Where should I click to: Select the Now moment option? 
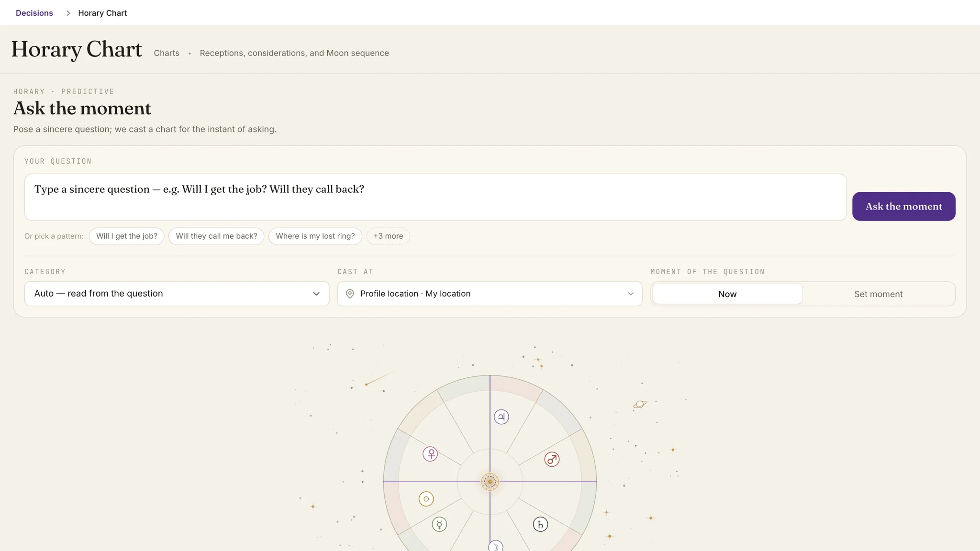pyautogui.click(x=727, y=294)
